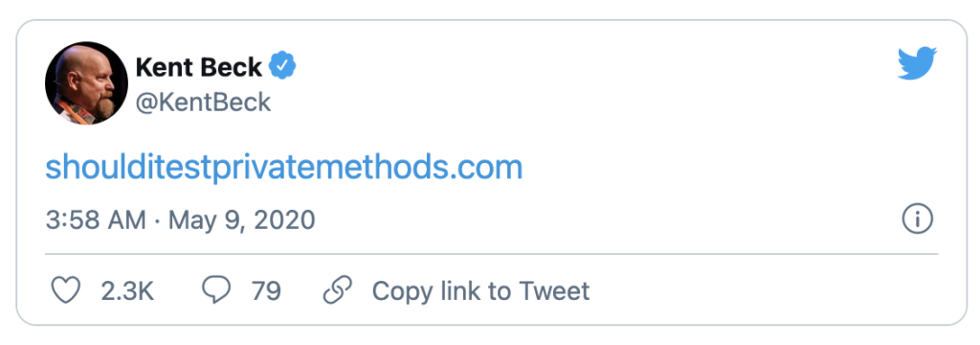The height and width of the screenshot is (345, 980).
Task: Open the tweet info circle icon
Action: point(918,219)
